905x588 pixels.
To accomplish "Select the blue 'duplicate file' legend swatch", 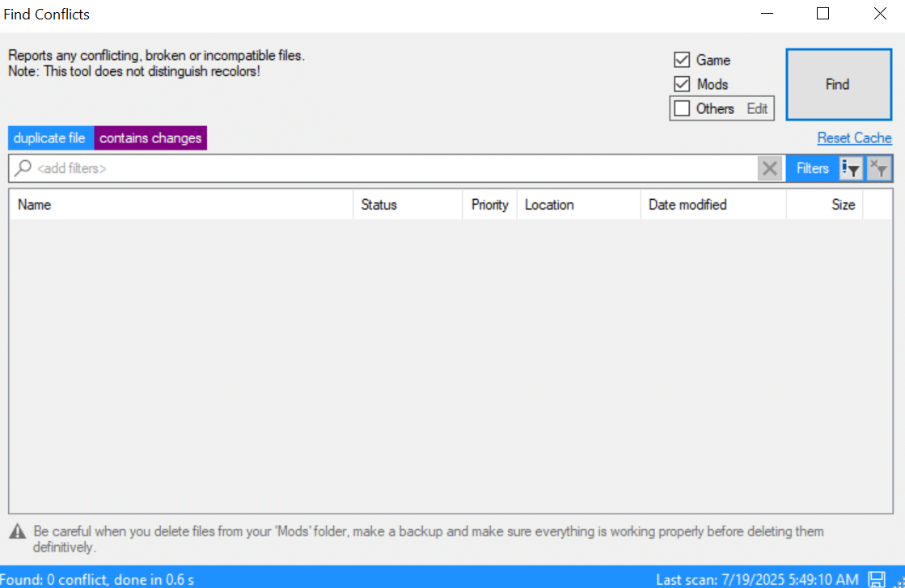I will pyautogui.click(x=50, y=137).
